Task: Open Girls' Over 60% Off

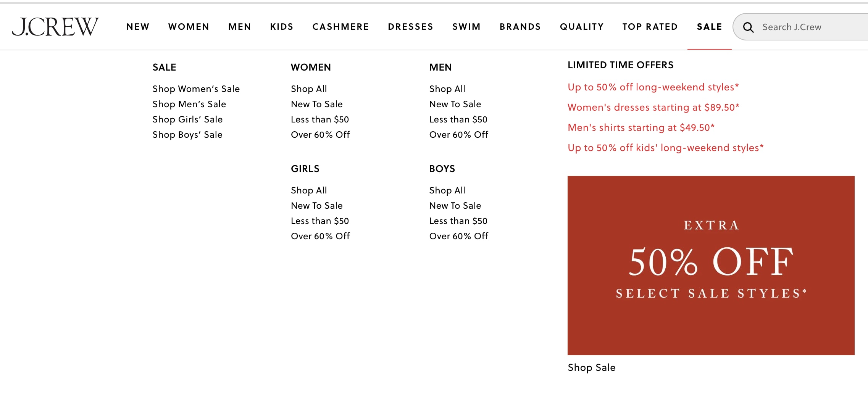Action: click(320, 236)
